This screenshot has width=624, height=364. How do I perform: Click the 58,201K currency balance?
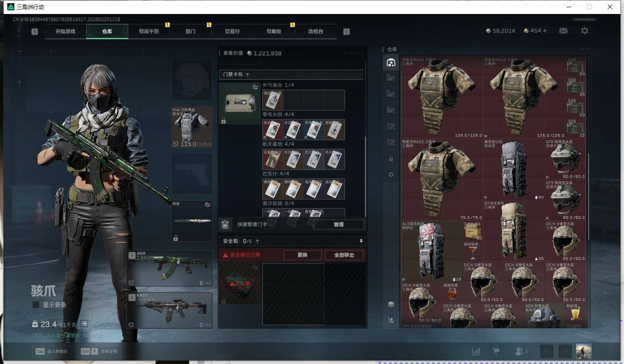500,31
